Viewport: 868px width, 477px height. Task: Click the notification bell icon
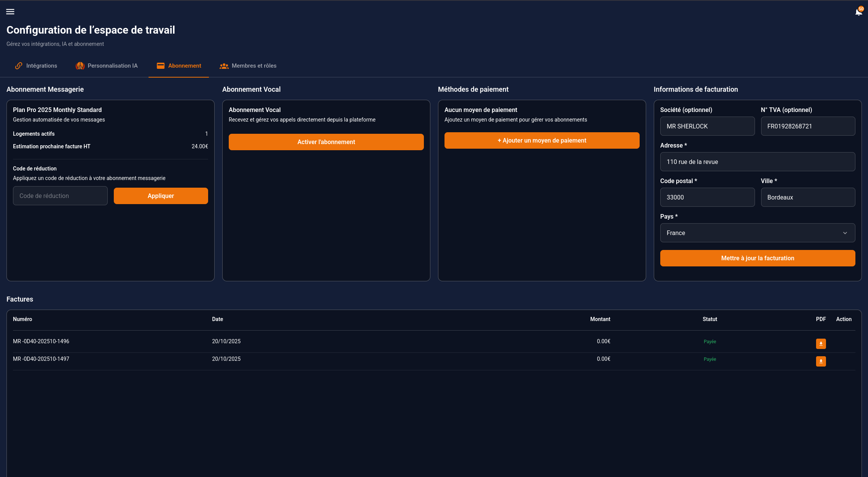858,12
